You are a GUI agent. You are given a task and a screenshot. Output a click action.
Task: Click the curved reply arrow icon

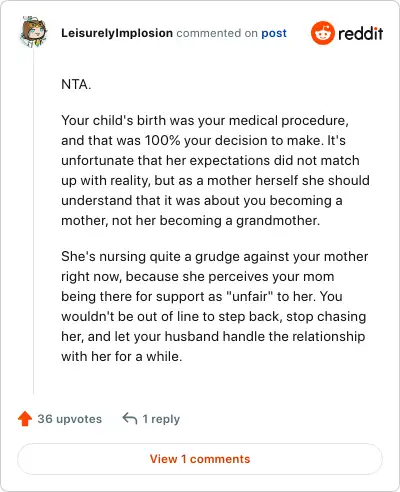coord(130,418)
